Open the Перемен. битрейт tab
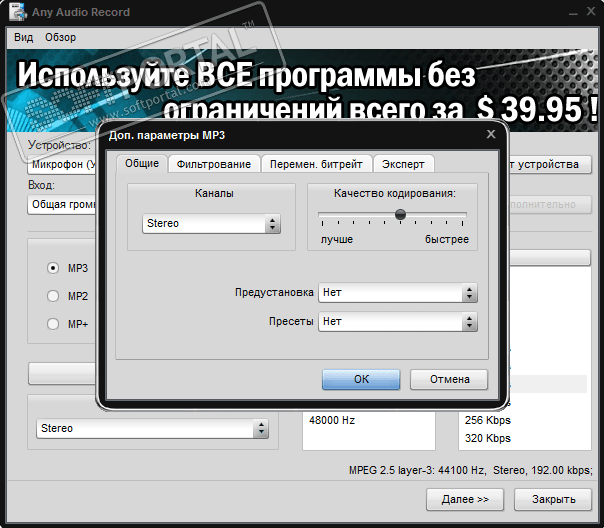 [316, 164]
